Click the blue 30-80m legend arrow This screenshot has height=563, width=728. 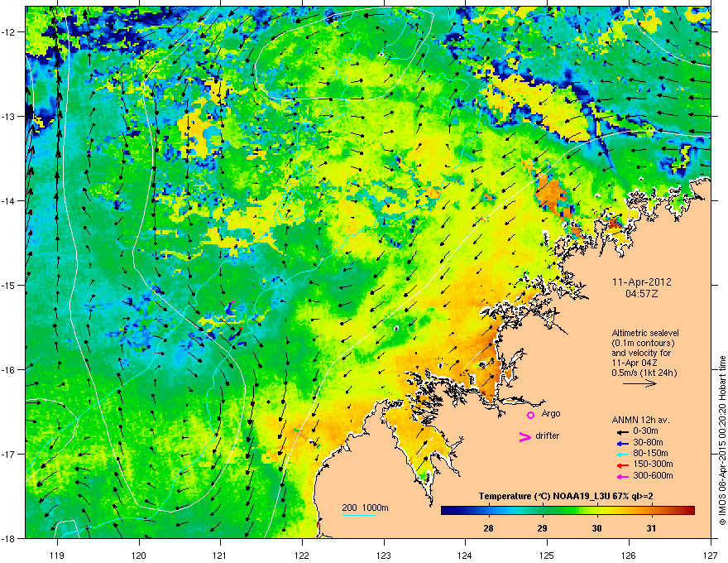coord(622,443)
